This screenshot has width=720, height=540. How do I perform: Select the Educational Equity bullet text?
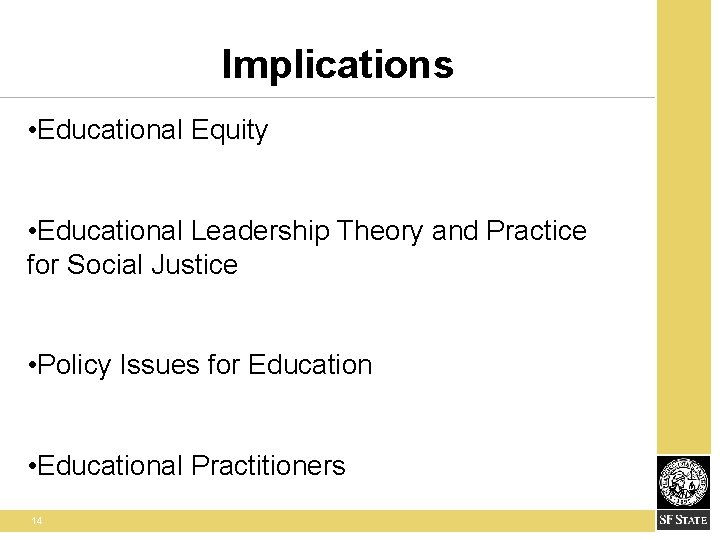click(x=147, y=130)
